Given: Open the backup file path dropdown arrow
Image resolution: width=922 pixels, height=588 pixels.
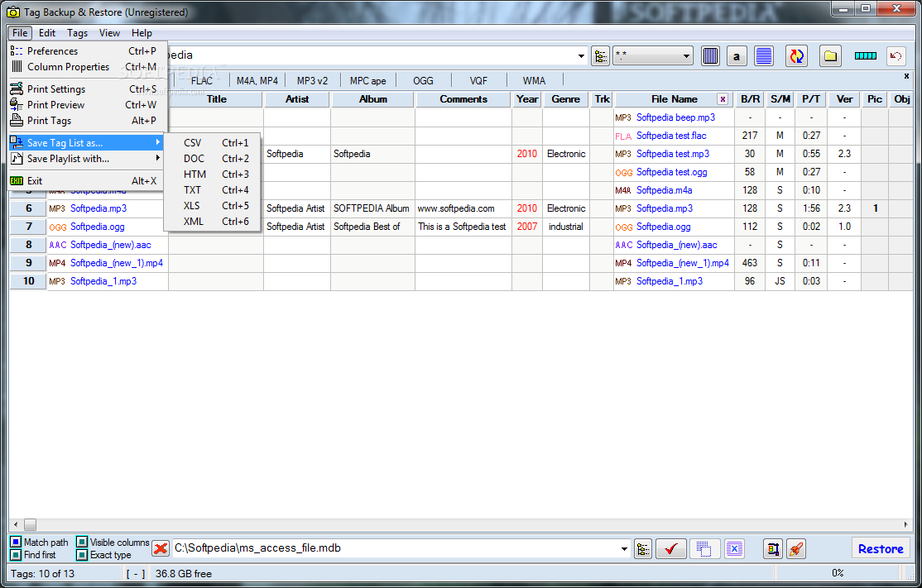Looking at the screenshot, I should [x=624, y=548].
